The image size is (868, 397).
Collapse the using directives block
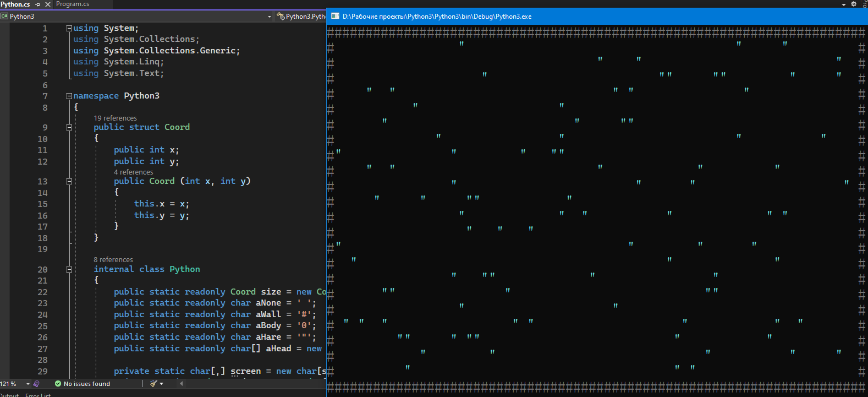[69, 28]
